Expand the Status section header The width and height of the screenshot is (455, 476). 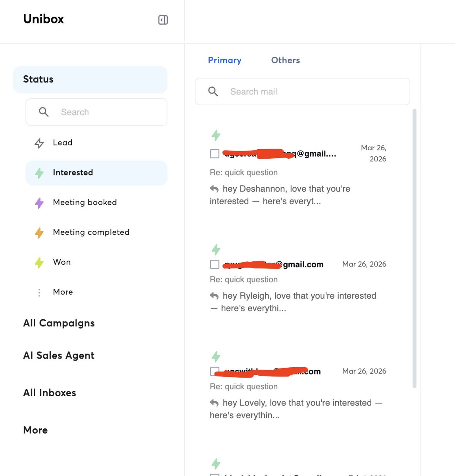tap(90, 79)
